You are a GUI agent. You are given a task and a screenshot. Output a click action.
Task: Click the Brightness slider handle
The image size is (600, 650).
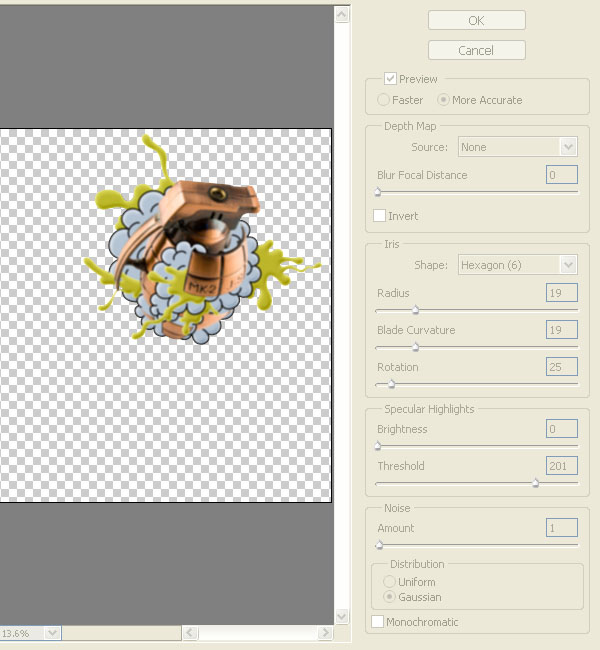tap(378, 446)
